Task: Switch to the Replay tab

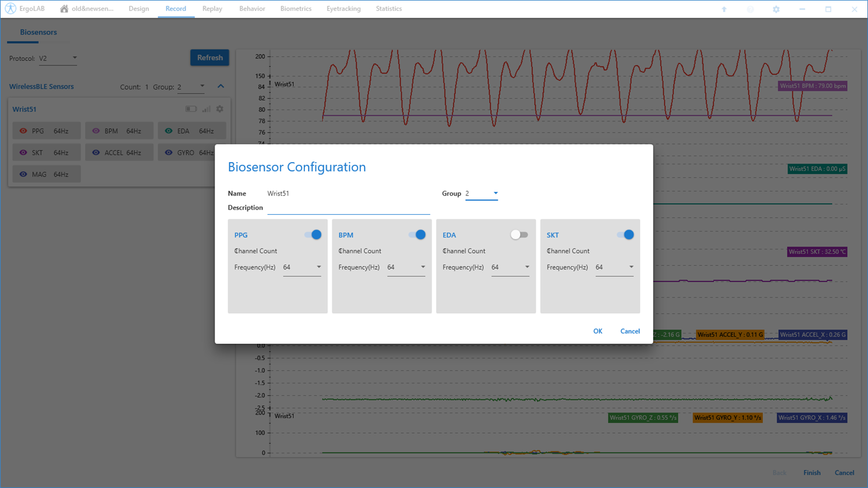Action: click(212, 9)
